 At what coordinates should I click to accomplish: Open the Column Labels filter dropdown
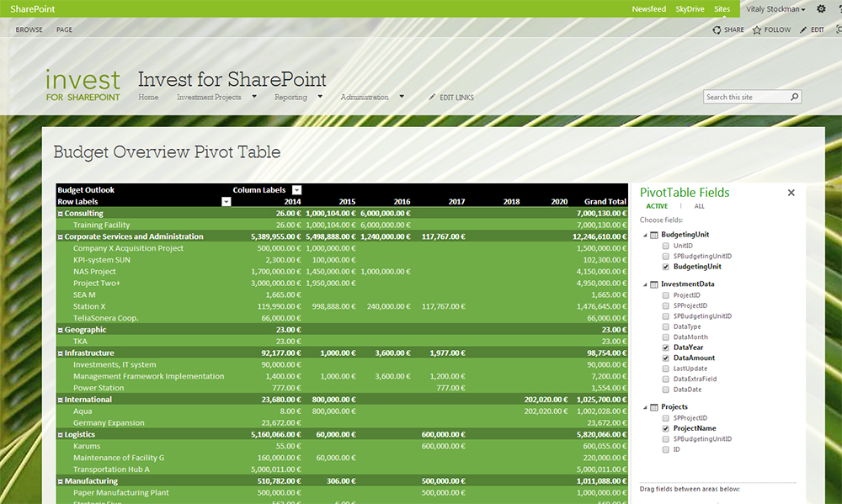click(x=297, y=190)
